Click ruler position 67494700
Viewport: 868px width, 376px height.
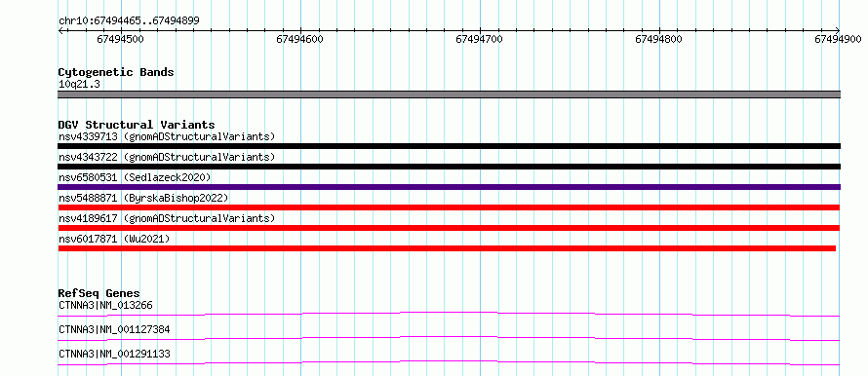pyautogui.click(x=480, y=39)
